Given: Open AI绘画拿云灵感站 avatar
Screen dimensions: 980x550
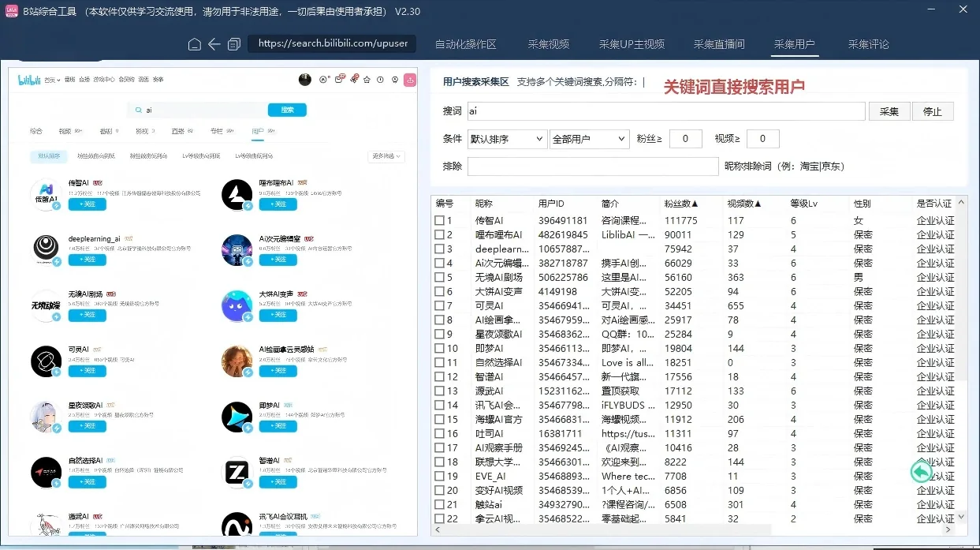Looking at the screenshot, I should (x=237, y=361).
